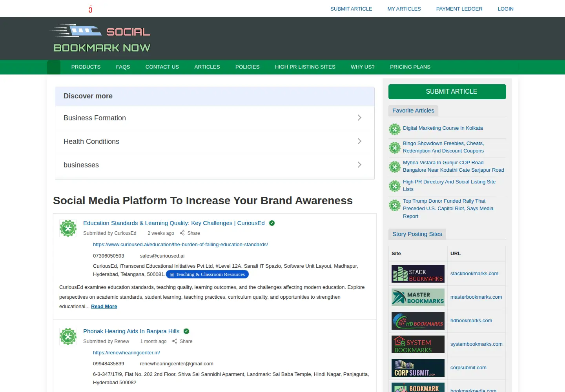
Task: Click the Phonak Hearing Aids avatar icon
Action: [x=68, y=336]
